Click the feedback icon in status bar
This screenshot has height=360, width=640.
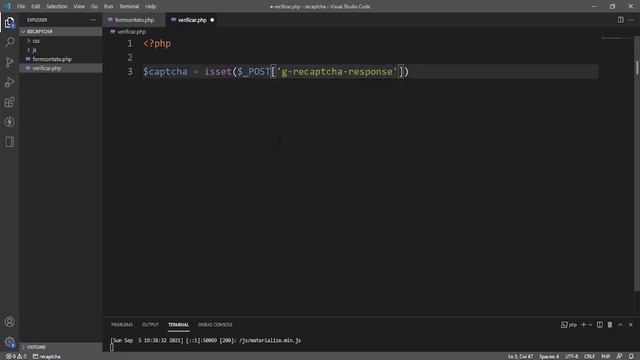[619, 356]
